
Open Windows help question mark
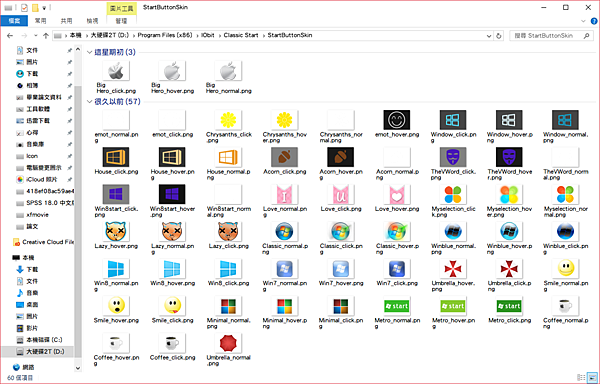point(594,21)
